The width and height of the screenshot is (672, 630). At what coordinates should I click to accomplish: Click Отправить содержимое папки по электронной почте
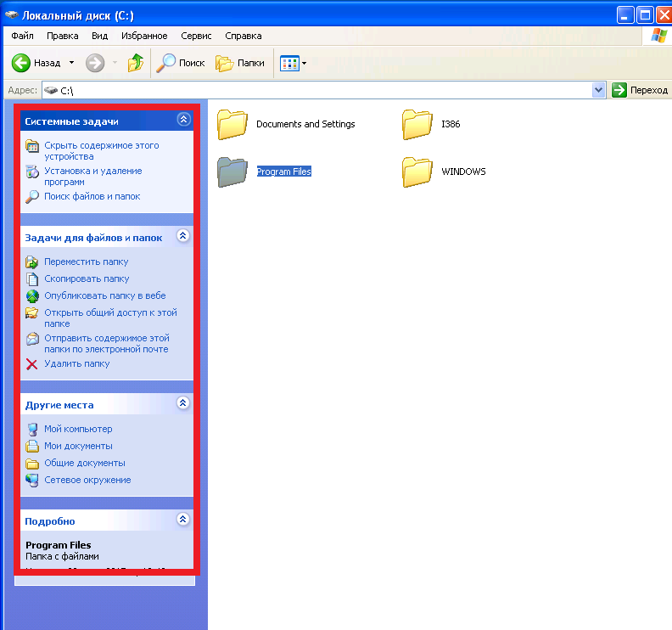click(107, 344)
